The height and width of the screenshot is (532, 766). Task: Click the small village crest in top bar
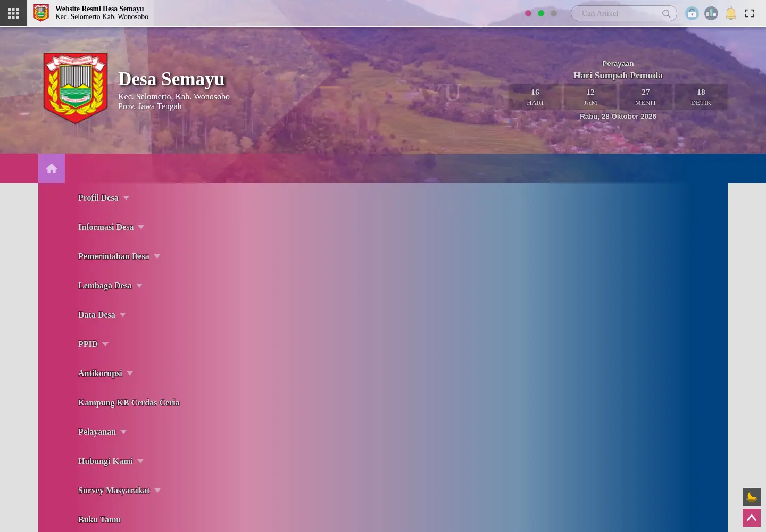click(x=41, y=13)
